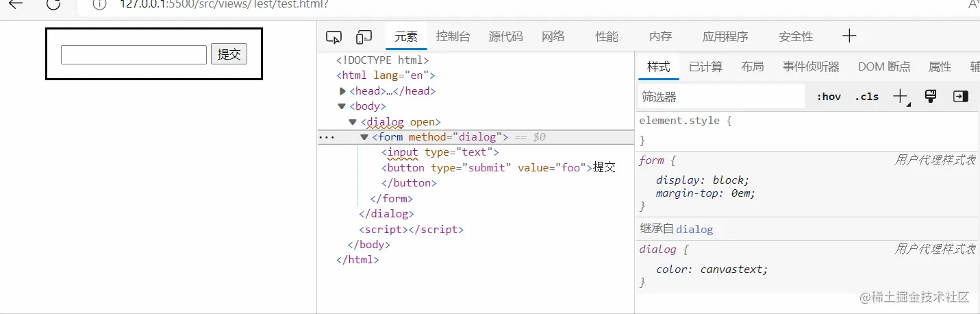Click the display: block declaration
Viewport: 980px width, 314px height.
click(x=703, y=180)
